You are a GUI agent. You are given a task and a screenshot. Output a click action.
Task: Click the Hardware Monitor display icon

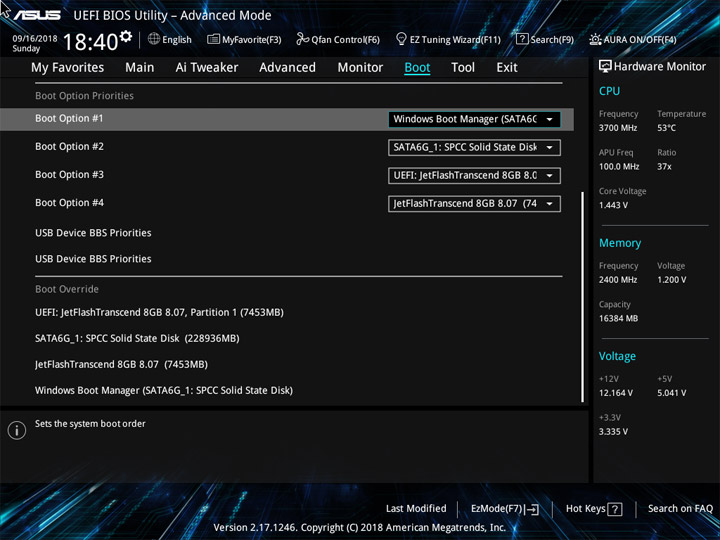click(605, 67)
